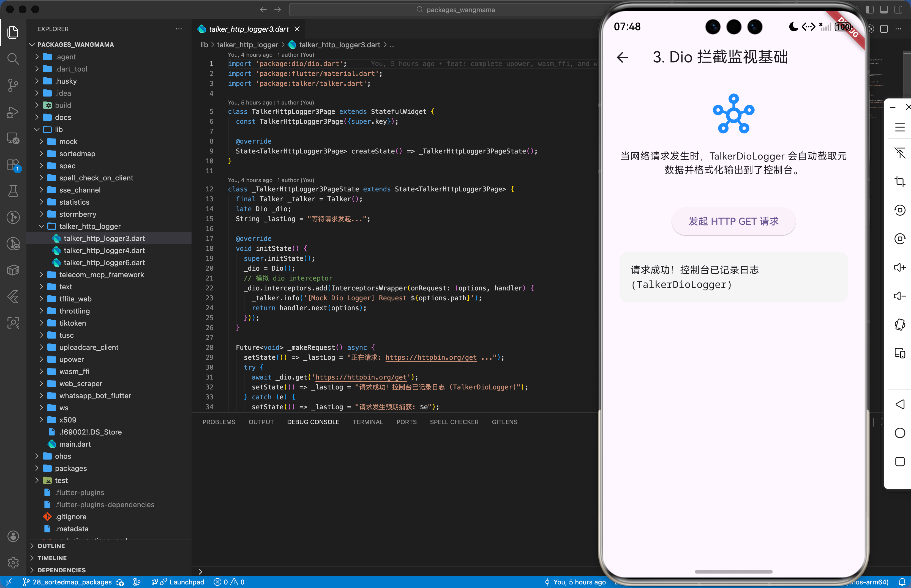The width and height of the screenshot is (911, 588).
Task: Open the Extensions view with badge
Action: click(x=13, y=165)
